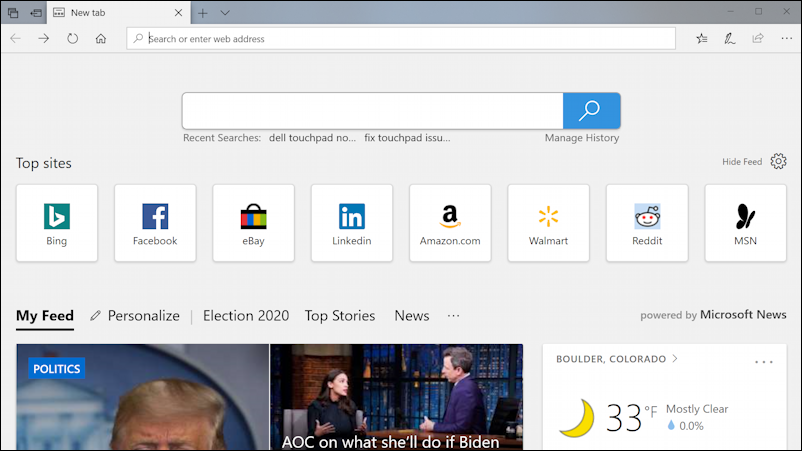Image resolution: width=802 pixels, height=451 pixels.
Task: Open Boulder, Colorado weather location
Action: (x=617, y=359)
